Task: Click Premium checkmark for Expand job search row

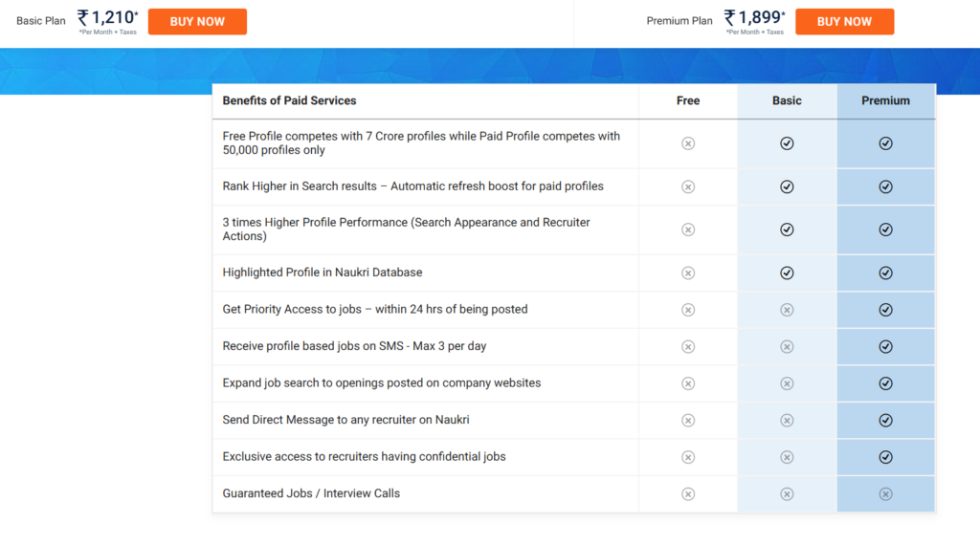Action: 885,383
